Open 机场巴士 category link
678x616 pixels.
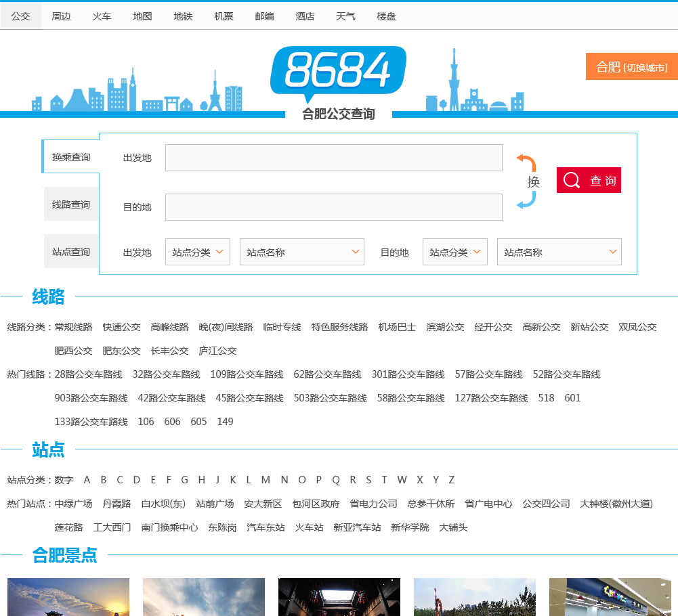point(397,327)
